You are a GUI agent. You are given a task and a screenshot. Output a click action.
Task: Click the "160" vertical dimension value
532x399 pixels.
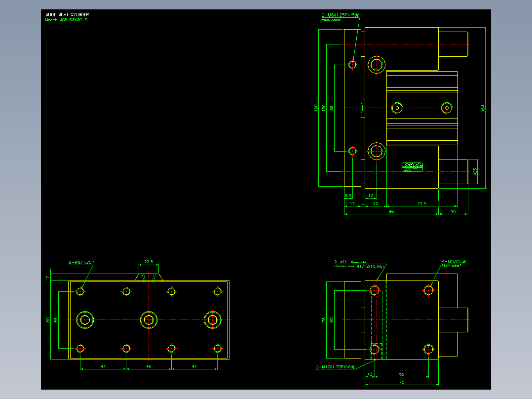coord(316,108)
